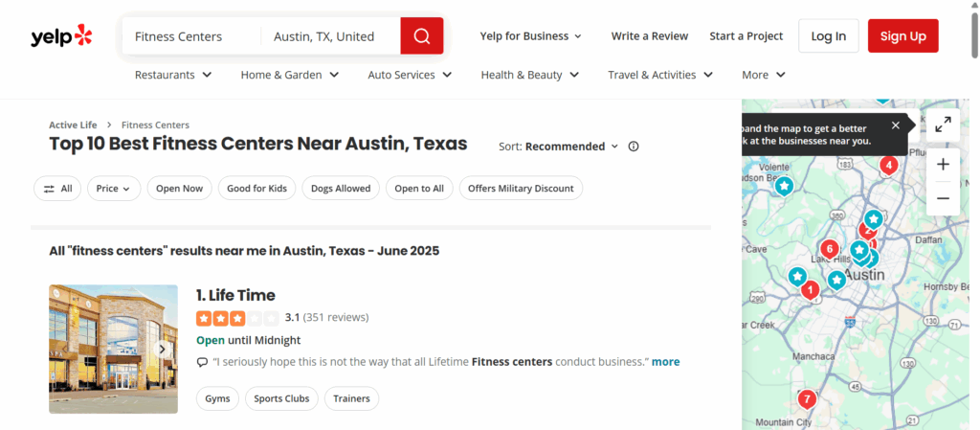Click the red search magnifier button

click(422, 36)
